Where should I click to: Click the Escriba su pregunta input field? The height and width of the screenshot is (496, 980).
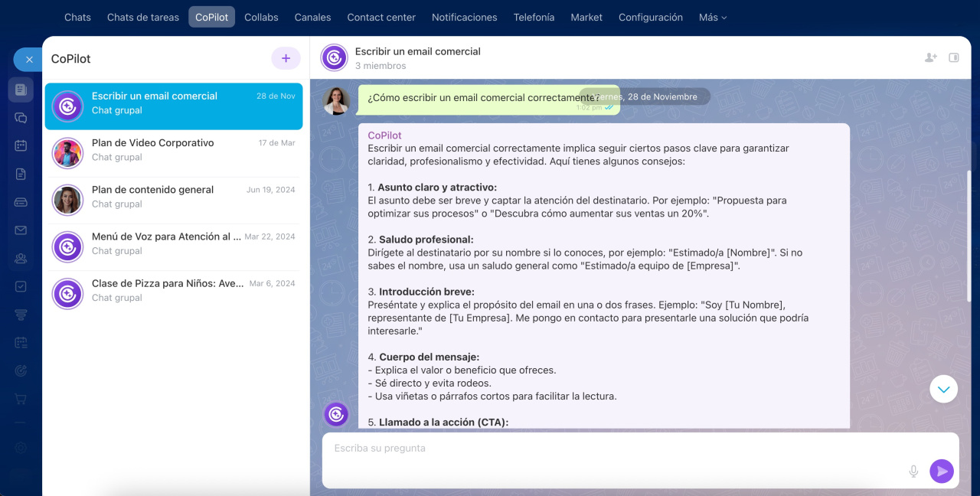tap(612, 449)
